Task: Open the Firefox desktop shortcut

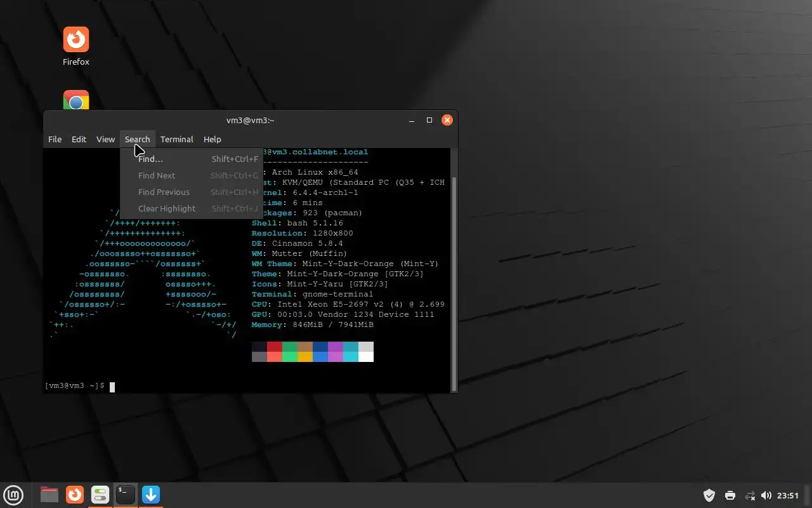Action: pos(76,46)
